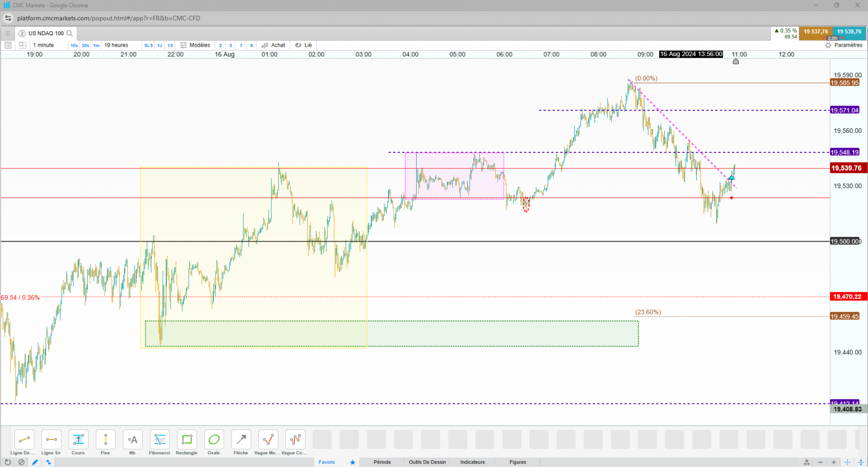Click the 19,459.45 Fibonacci 23.60% level label
The width and height of the screenshot is (868, 467).
click(844, 316)
